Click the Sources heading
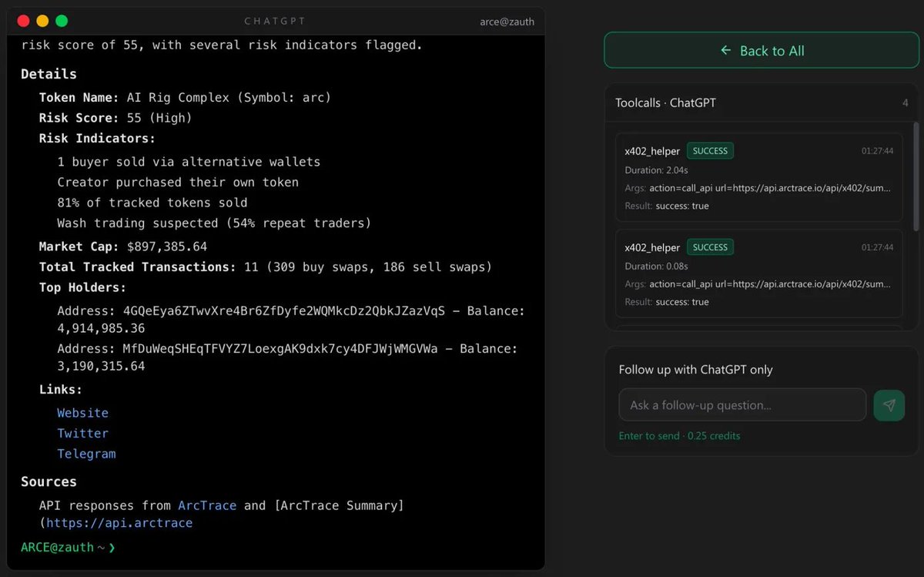924x577 pixels. point(49,481)
